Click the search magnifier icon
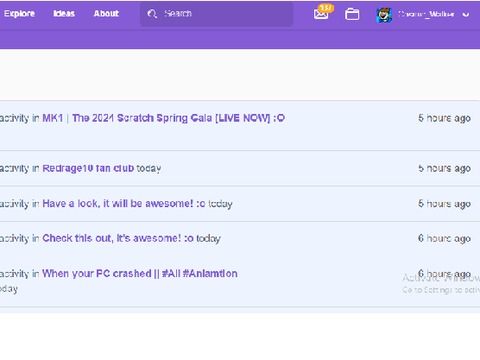Screen dimensions: 480x360 point(152,14)
